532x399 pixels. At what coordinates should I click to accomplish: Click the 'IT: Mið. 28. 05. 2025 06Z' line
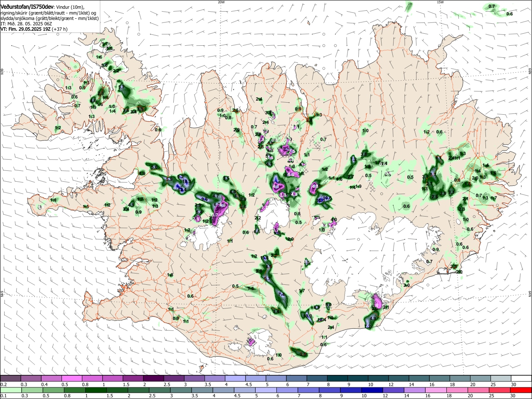26,24
